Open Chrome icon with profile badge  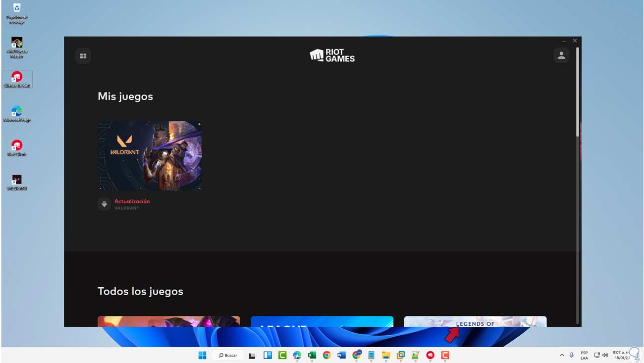[357, 355]
